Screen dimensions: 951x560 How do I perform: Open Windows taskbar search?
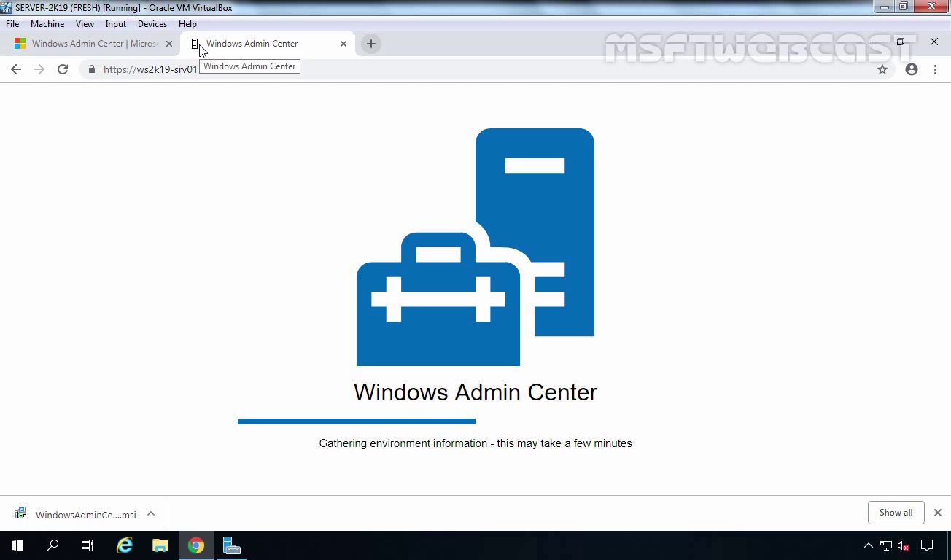point(53,545)
